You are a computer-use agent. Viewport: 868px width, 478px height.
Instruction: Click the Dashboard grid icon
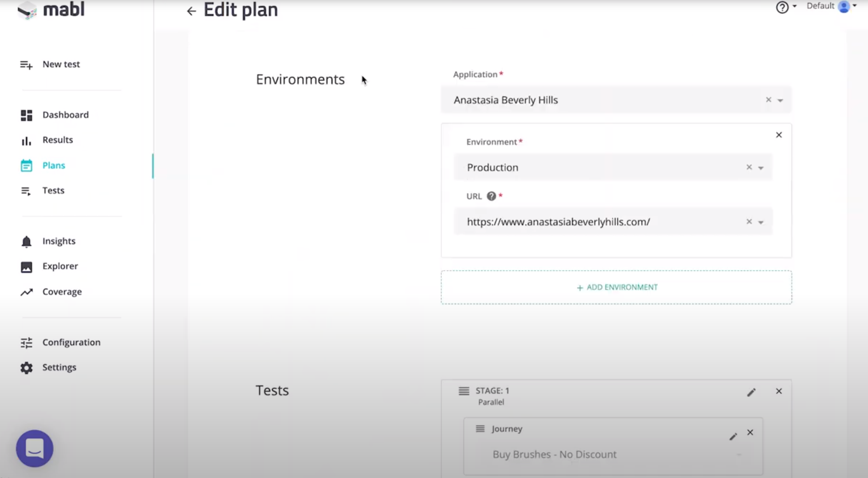coord(26,115)
